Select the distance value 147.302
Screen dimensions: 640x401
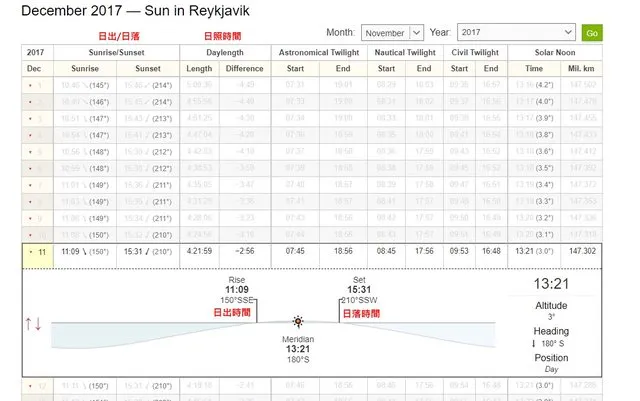pos(582,251)
